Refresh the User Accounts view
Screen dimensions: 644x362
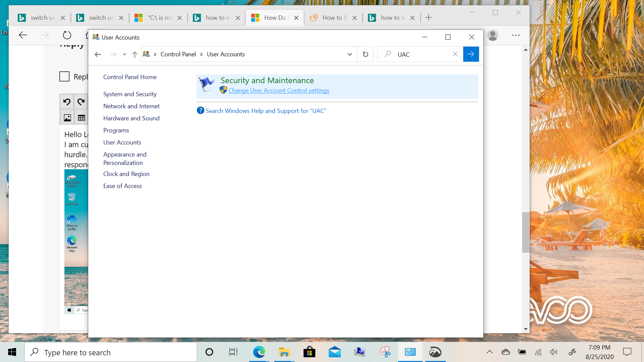coord(365,54)
